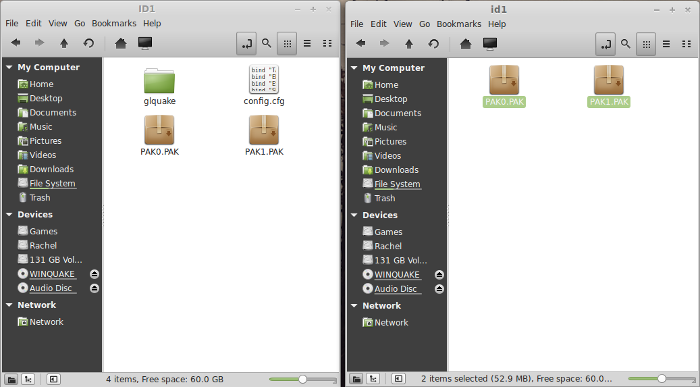
Task: Open Computer icon in id1 right toolbar
Action: [490, 44]
